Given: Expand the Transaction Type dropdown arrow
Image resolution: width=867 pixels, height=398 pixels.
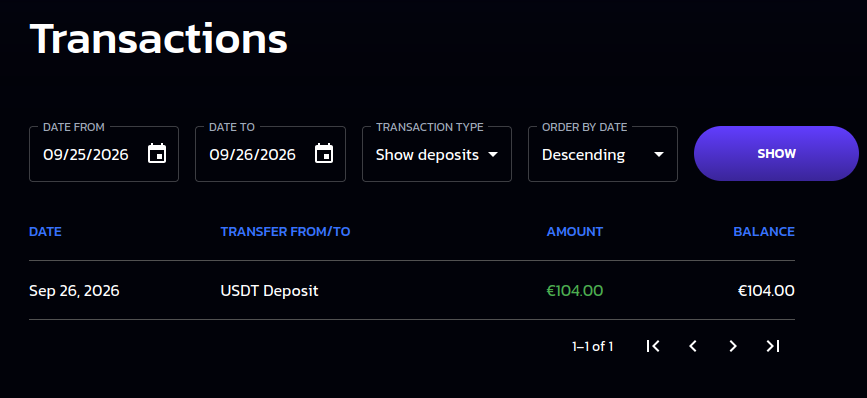Looking at the screenshot, I should 493,154.
